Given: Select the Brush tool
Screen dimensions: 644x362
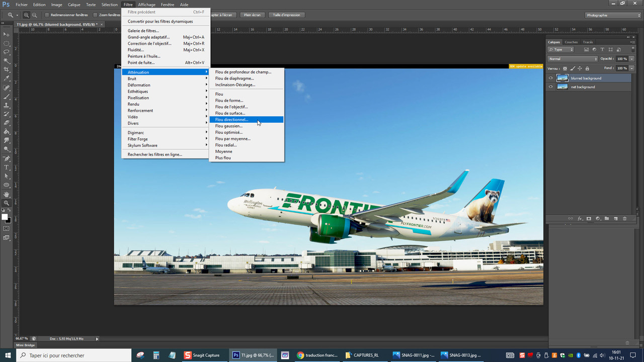Looking at the screenshot, I should click(7, 97).
